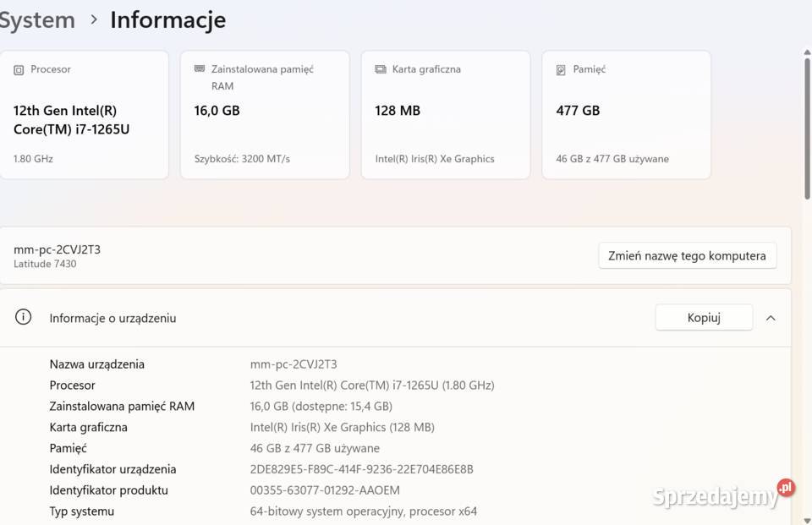Open the Pamięć 477 GB summary card

(626, 115)
